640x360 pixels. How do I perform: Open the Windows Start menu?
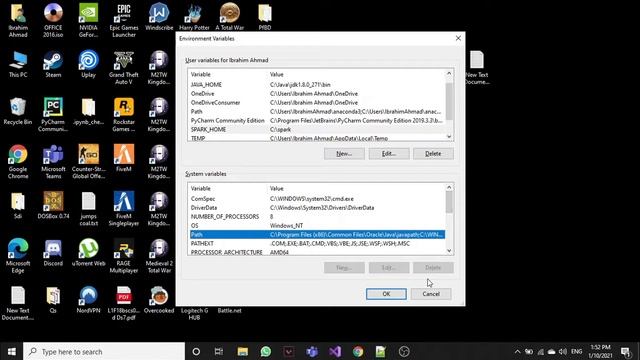click(x=11, y=351)
